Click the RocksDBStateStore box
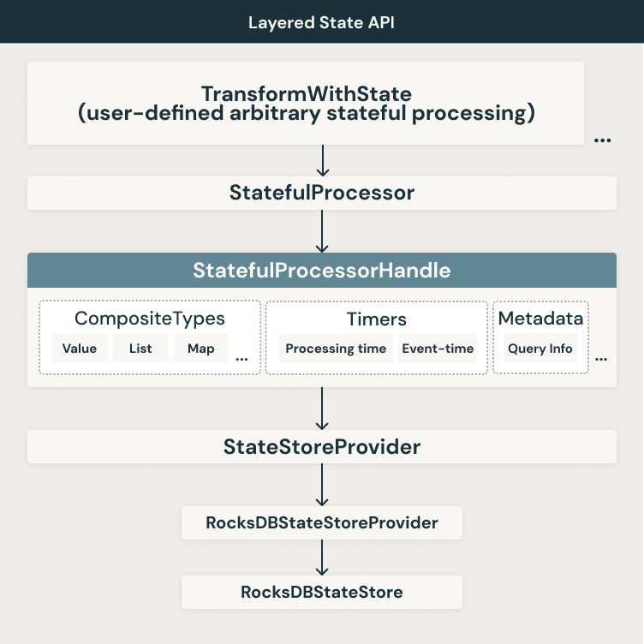644x644 pixels. click(x=321, y=592)
